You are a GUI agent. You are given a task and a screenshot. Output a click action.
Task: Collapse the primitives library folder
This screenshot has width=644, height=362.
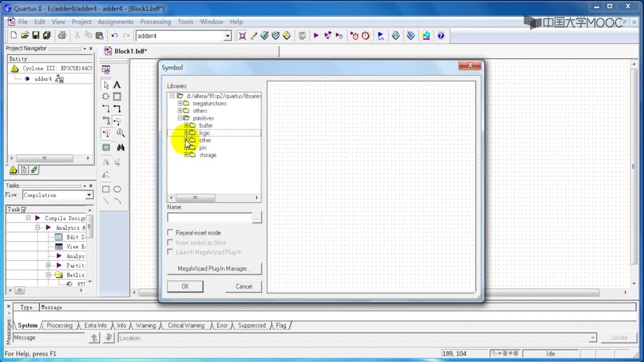click(180, 118)
